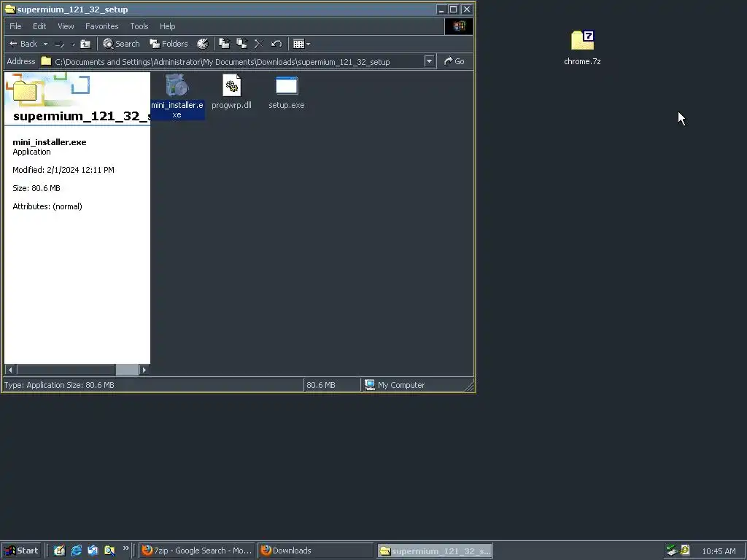Click the Start button
Viewport: 747px width, 560px height.
coord(21,551)
